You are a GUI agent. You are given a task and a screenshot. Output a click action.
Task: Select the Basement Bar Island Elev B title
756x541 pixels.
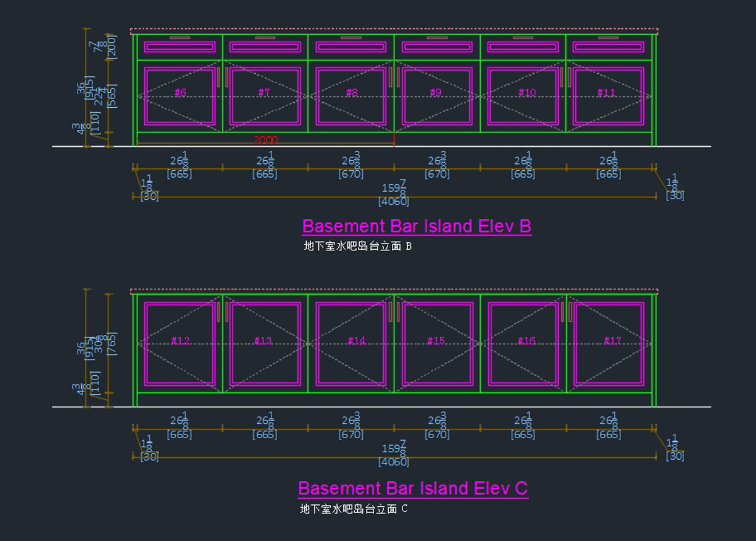(416, 226)
